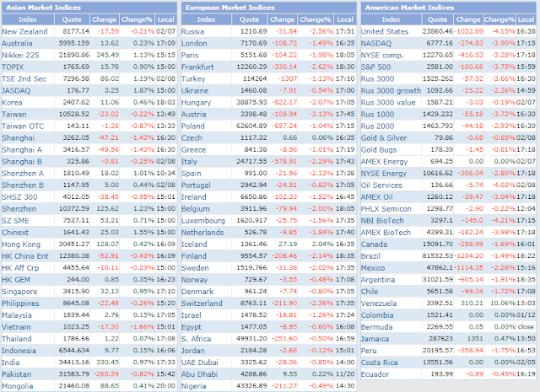Open the Shanghai B index link
The width and height of the screenshot is (540, 392).
point(22,162)
